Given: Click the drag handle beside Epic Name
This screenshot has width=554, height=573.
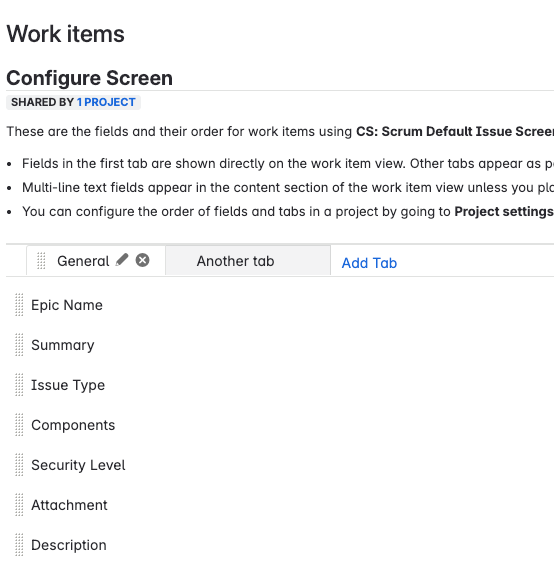Looking at the screenshot, I should tap(19, 305).
